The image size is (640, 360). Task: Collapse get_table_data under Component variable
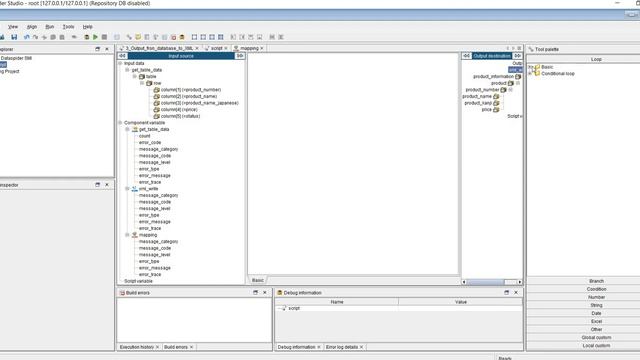click(127, 129)
